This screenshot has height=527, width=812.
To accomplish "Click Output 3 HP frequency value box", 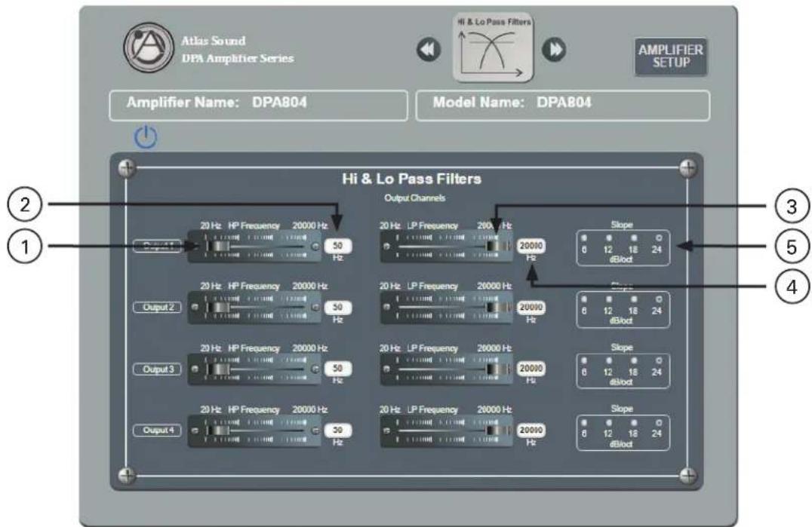I will tap(337, 369).
